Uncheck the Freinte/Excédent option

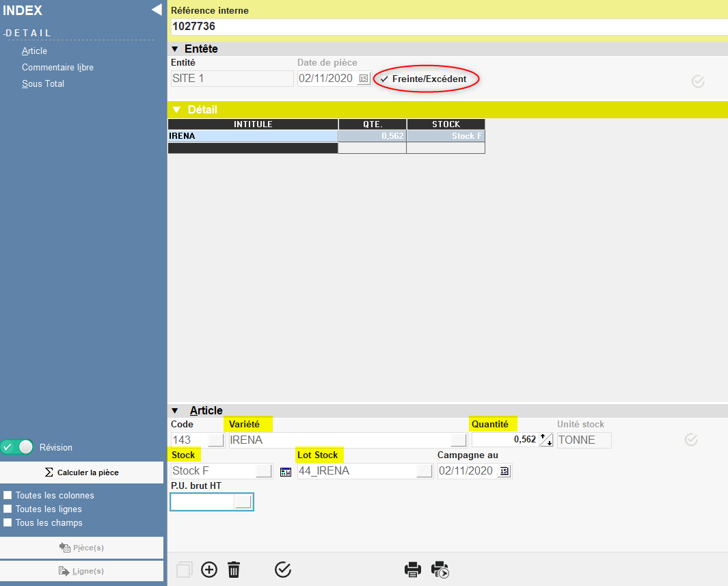tap(385, 79)
